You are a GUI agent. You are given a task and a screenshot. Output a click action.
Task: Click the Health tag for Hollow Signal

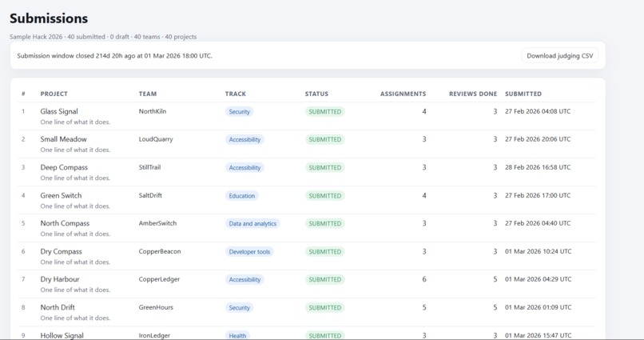click(x=237, y=335)
